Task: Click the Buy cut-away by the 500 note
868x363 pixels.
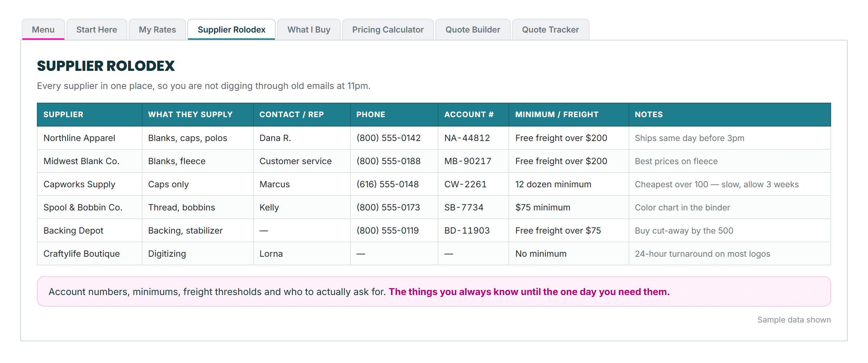Action: click(x=730, y=231)
